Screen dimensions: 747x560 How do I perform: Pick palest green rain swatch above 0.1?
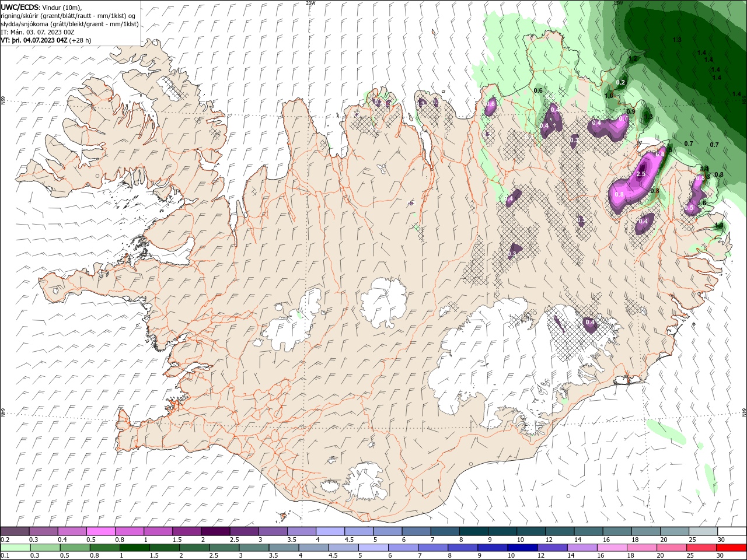15,548
